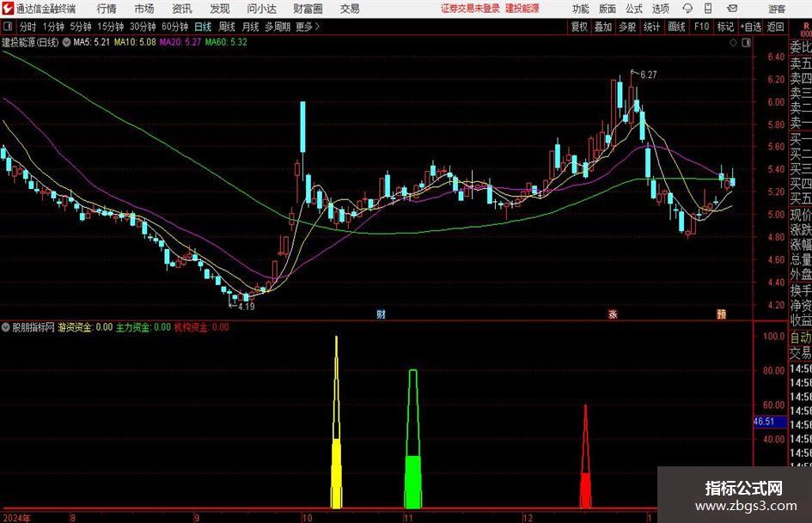Expand the 建投能源 main chart indicator dropdown

[x=66, y=42]
